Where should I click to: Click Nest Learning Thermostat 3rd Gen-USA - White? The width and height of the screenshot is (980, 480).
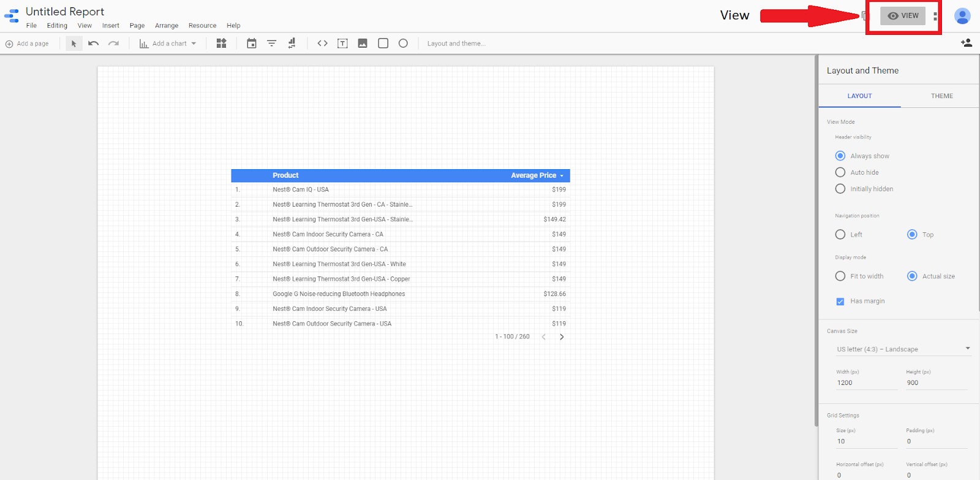[339, 264]
